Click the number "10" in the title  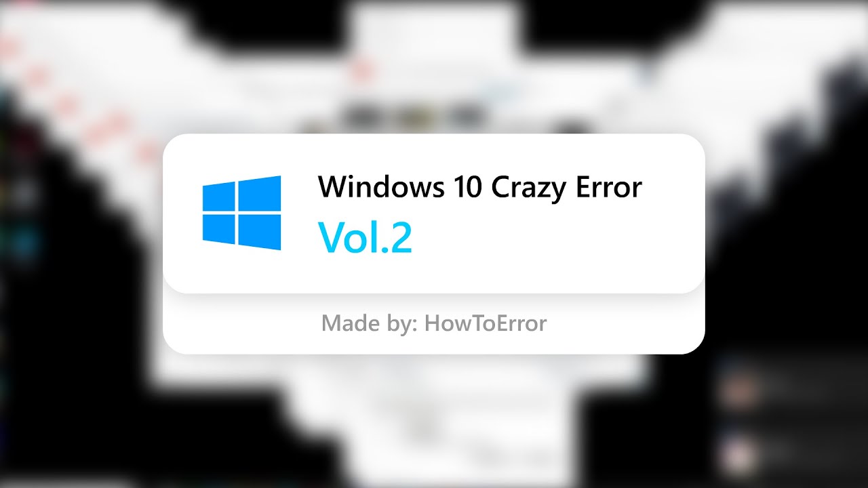click(465, 188)
